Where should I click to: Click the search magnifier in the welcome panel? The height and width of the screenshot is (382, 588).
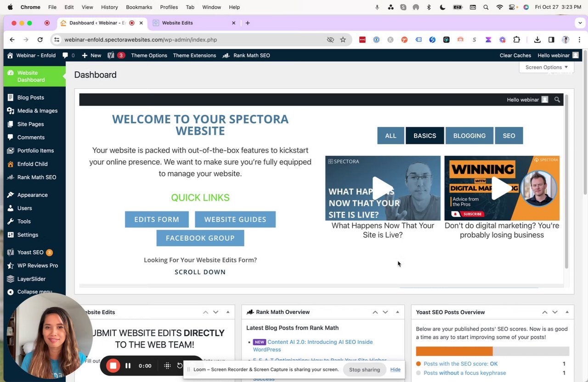coord(557,100)
